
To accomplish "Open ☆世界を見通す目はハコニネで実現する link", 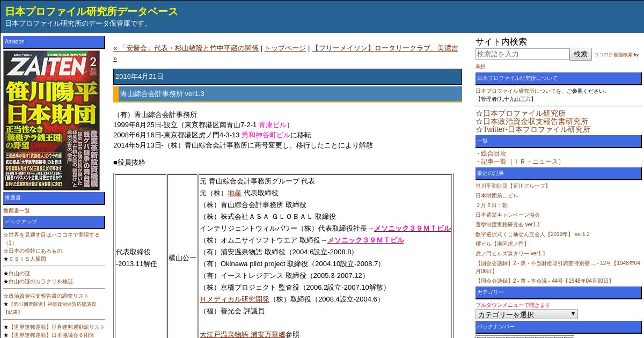I will (52, 239).
